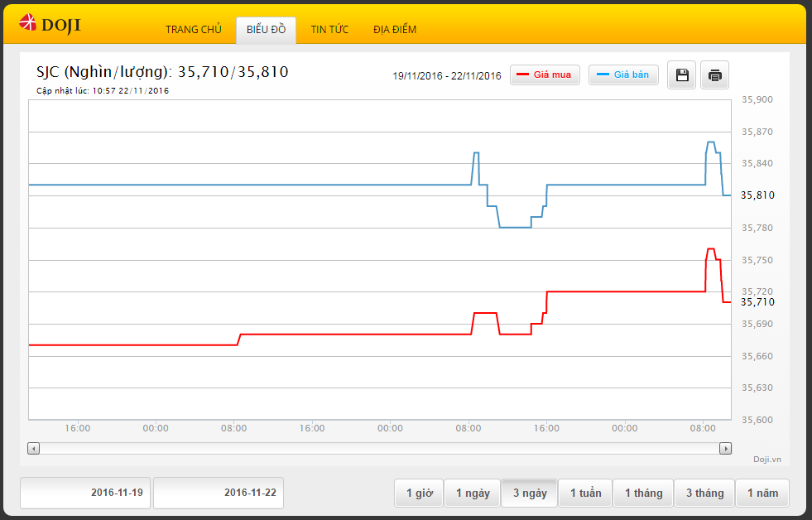Click the 35,600 axis label
This screenshot has width=812, height=520.
click(757, 420)
